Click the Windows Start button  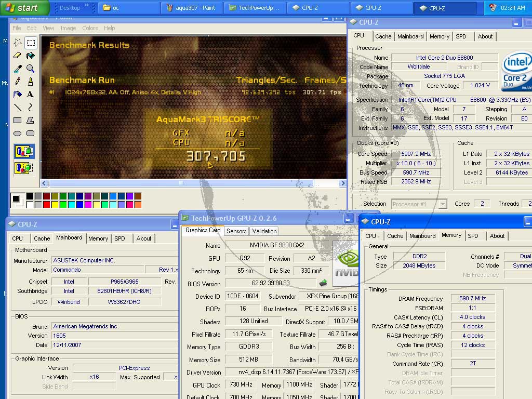tap(24, 8)
